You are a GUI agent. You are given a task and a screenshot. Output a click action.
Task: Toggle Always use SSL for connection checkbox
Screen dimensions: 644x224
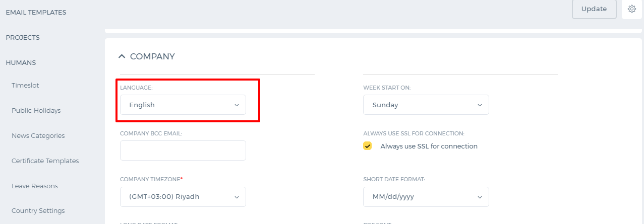368,146
